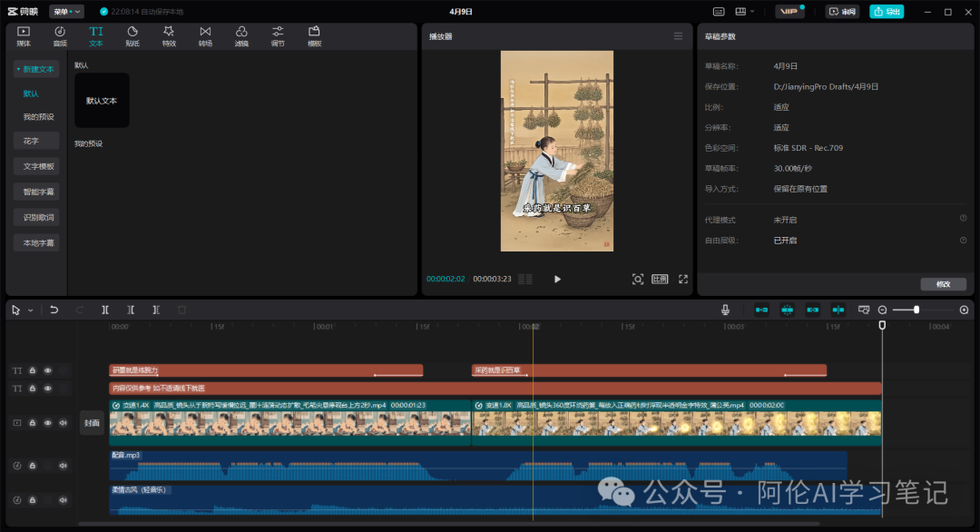
Task: Show help for 代理模式
Action: tap(963, 218)
